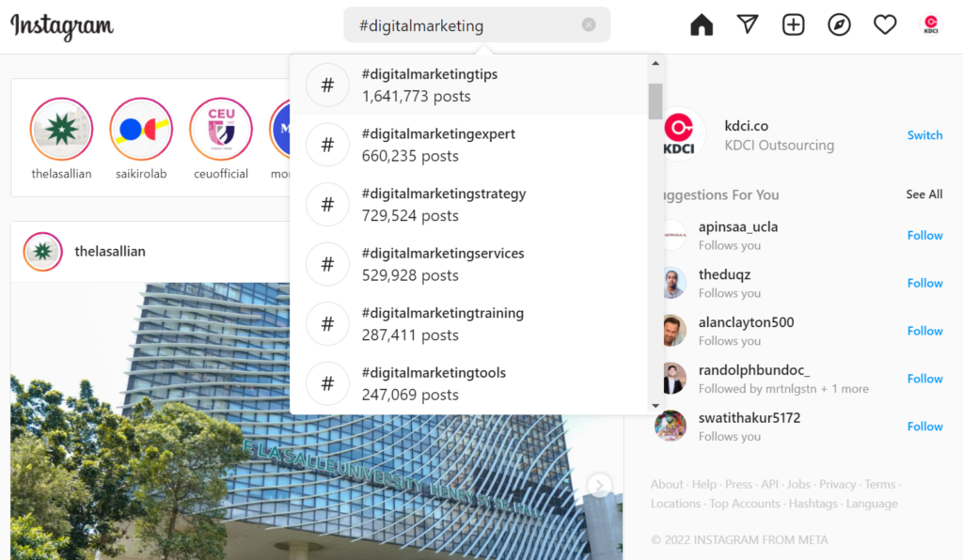Open Language footer selector
Screen dimensions: 963x560
872,504
